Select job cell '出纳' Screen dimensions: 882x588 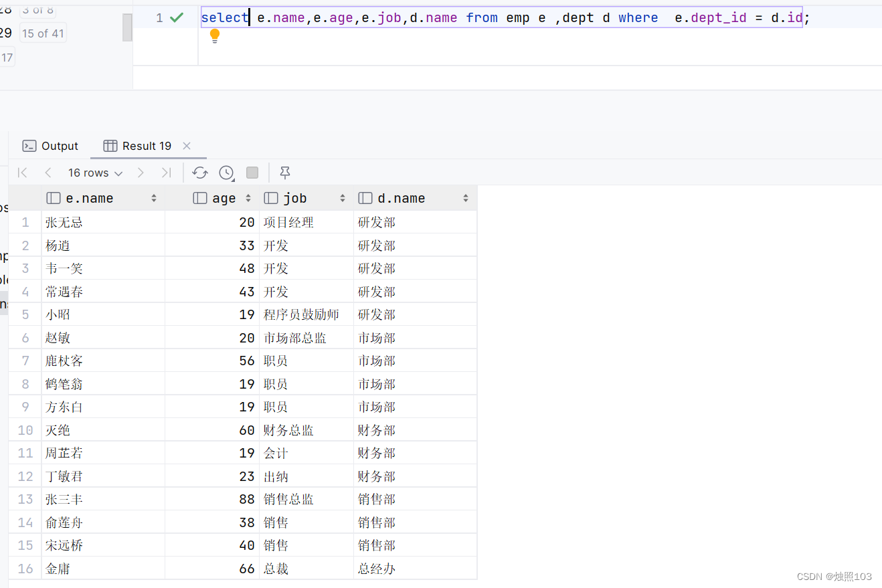click(x=306, y=476)
